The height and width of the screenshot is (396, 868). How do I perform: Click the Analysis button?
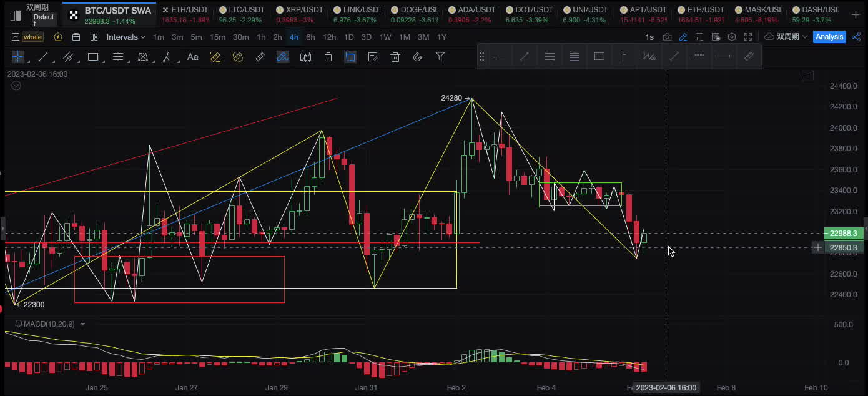[x=829, y=37]
